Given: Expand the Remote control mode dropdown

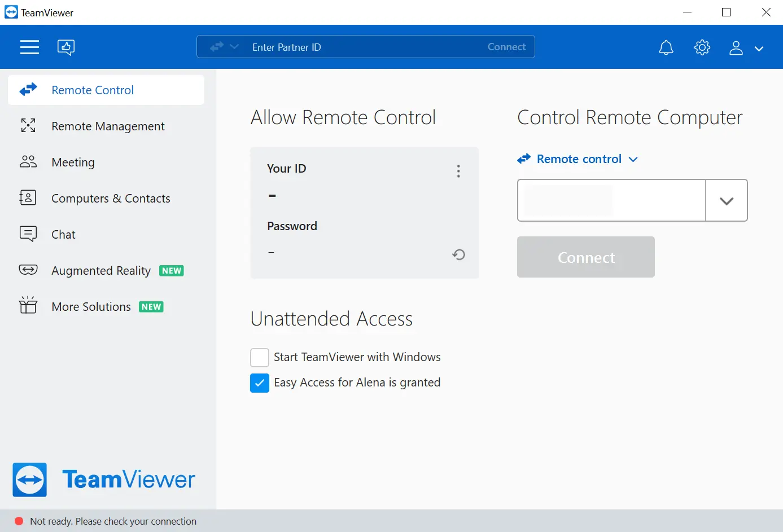Looking at the screenshot, I should coord(578,159).
